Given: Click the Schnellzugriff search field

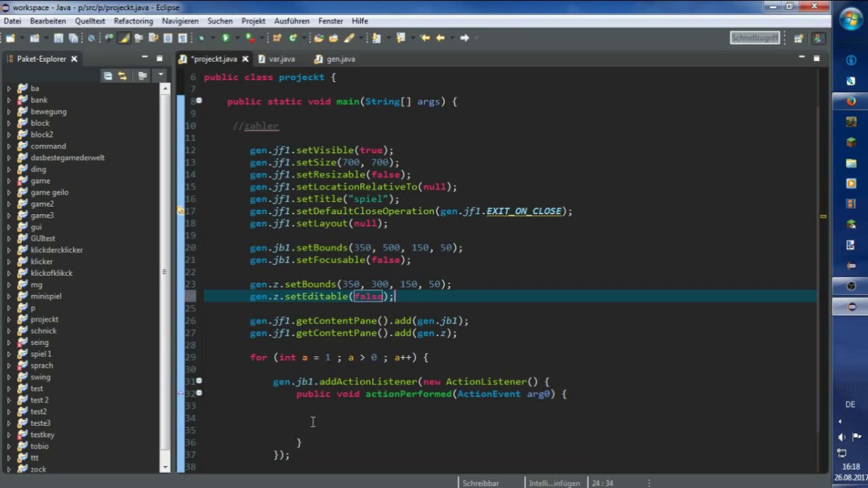Looking at the screenshot, I should pyautogui.click(x=755, y=38).
